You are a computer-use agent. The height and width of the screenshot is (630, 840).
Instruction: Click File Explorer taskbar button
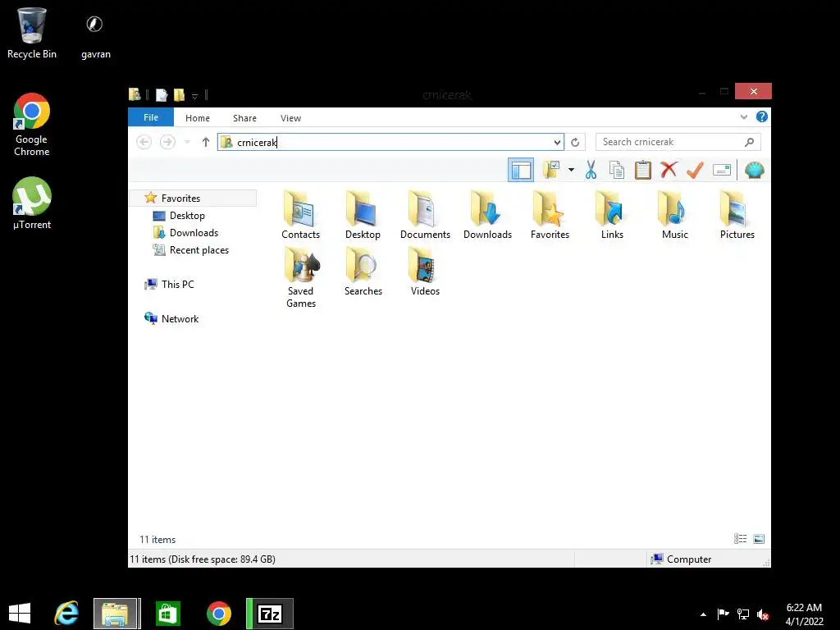coord(116,614)
